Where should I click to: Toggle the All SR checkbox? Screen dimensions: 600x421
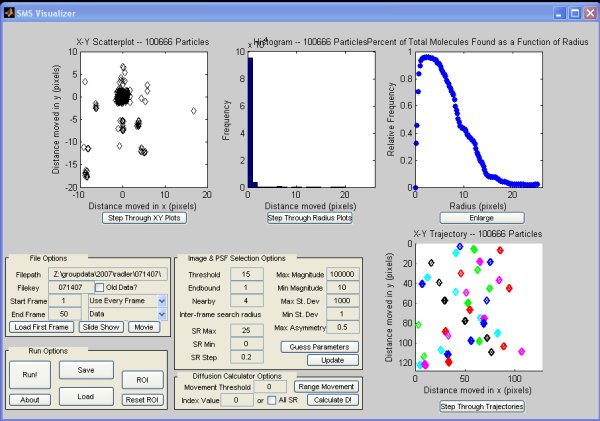coord(272,400)
